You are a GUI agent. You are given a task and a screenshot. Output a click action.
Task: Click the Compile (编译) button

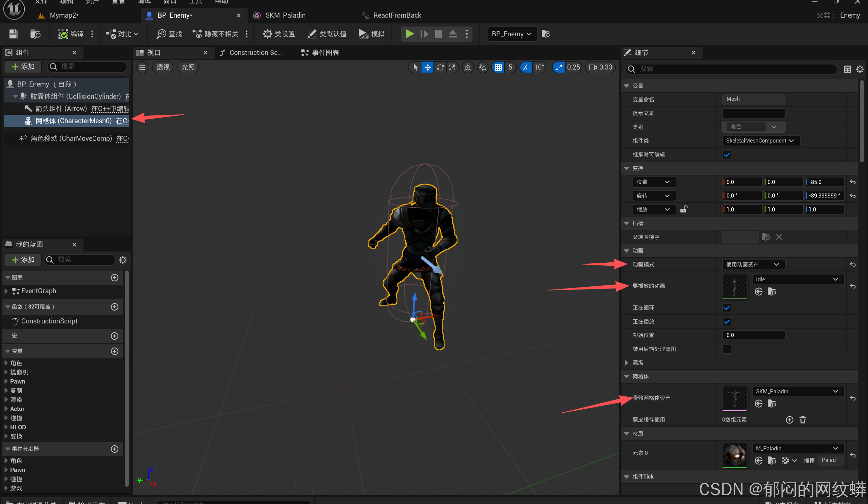pos(71,34)
